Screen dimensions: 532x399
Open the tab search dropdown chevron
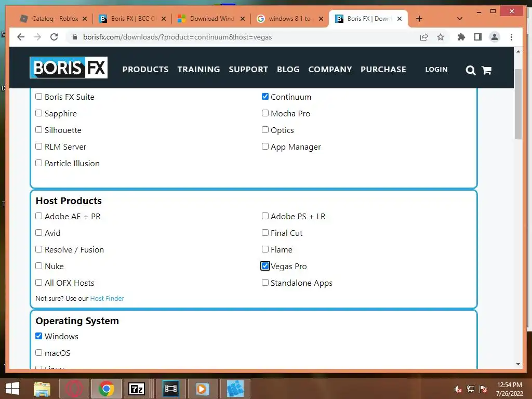tap(460, 19)
